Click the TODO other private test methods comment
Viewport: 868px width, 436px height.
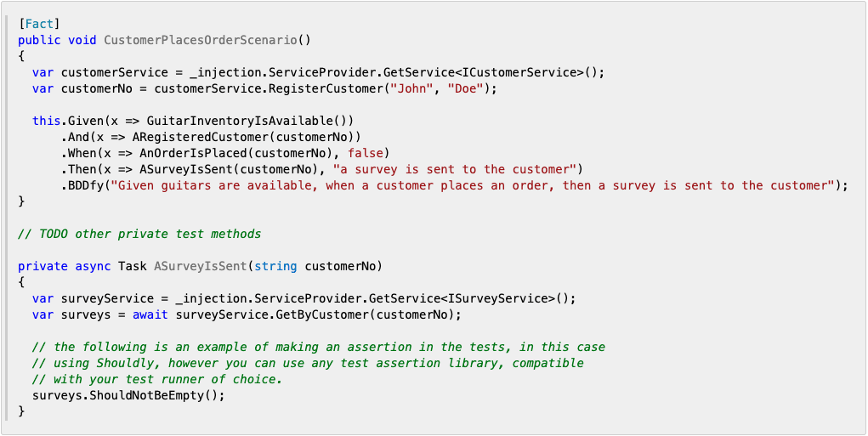click(139, 234)
